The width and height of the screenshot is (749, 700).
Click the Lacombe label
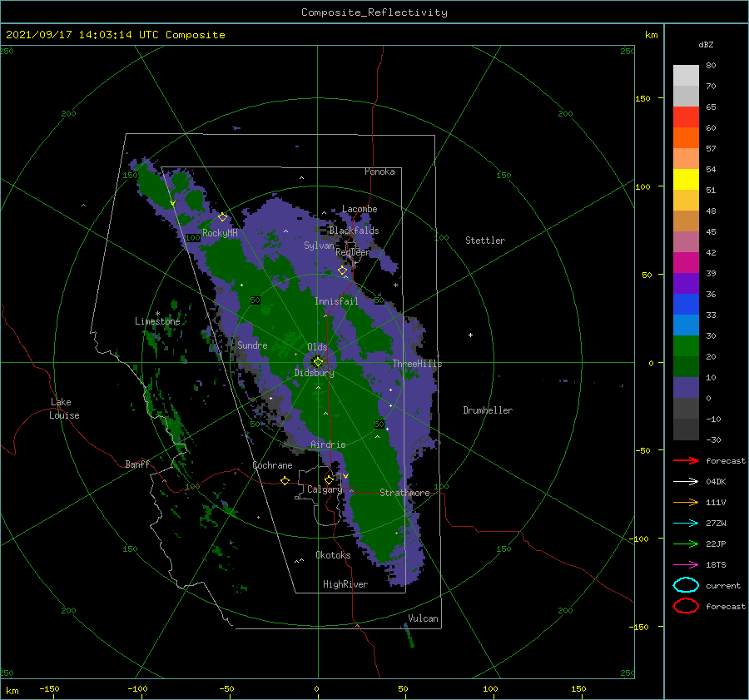(360, 209)
